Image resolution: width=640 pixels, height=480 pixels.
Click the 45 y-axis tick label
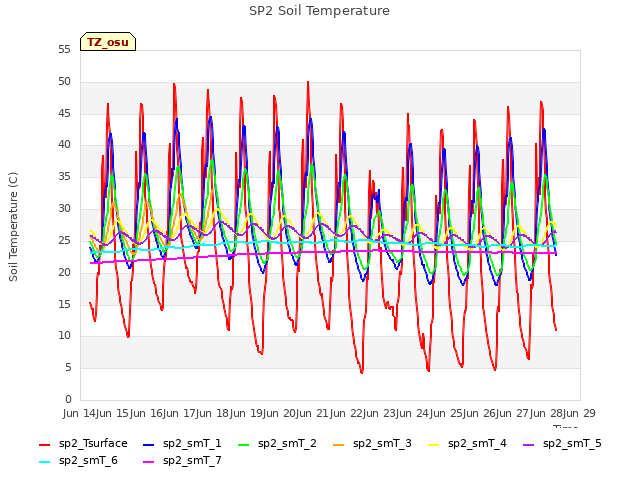point(64,113)
